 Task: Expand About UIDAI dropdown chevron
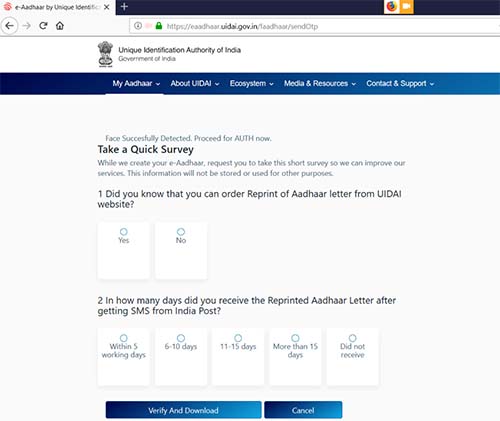(x=217, y=84)
